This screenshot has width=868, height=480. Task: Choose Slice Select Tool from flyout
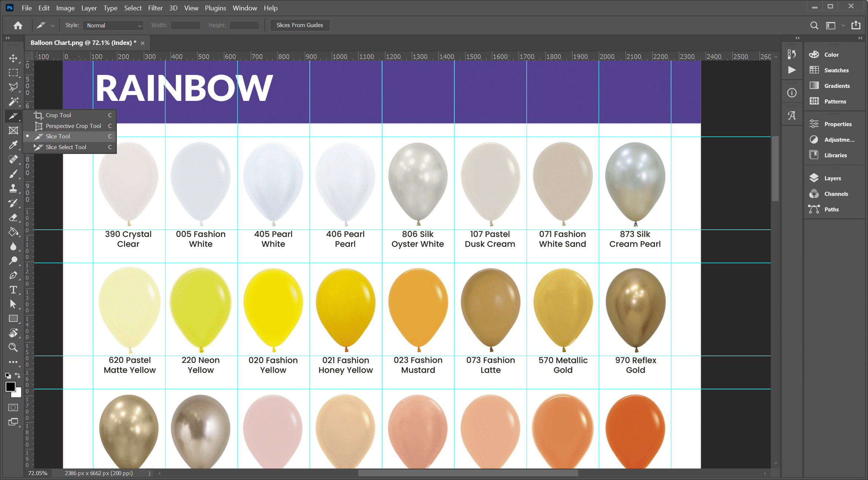point(66,147)
